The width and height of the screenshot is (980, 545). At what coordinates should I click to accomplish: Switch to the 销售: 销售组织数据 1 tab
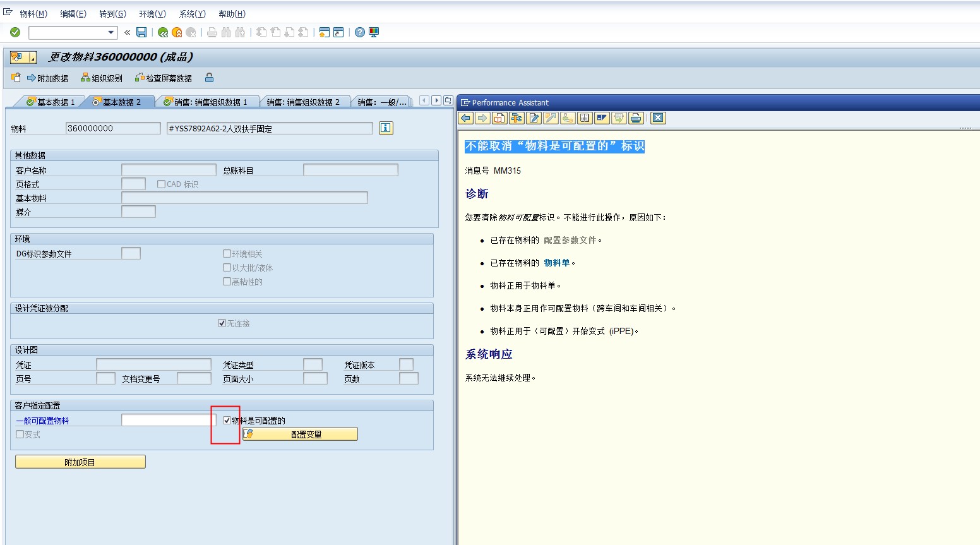(210, 102)
